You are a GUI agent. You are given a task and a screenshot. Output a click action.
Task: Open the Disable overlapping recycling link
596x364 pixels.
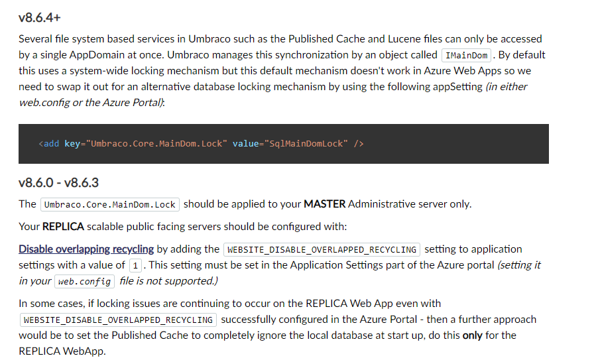click(x=86, y=249)
